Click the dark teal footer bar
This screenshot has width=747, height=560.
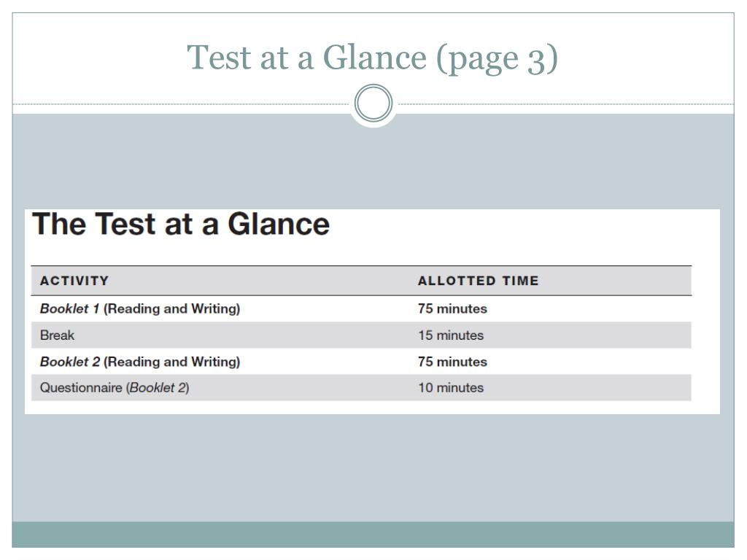pyautogui.click(x=373, y=534)
